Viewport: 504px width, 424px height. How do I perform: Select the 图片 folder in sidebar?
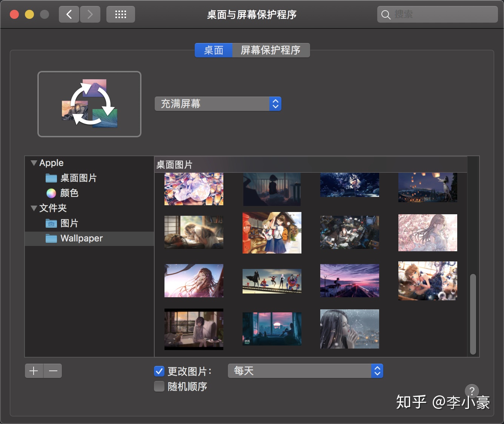(89, 223)
